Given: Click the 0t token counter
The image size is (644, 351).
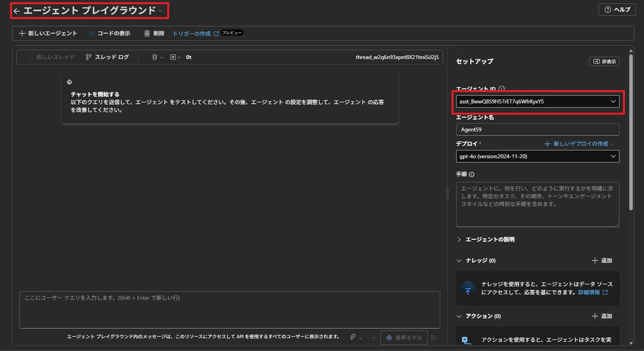Looking at the screenshot, I should [x=189, y=57].
